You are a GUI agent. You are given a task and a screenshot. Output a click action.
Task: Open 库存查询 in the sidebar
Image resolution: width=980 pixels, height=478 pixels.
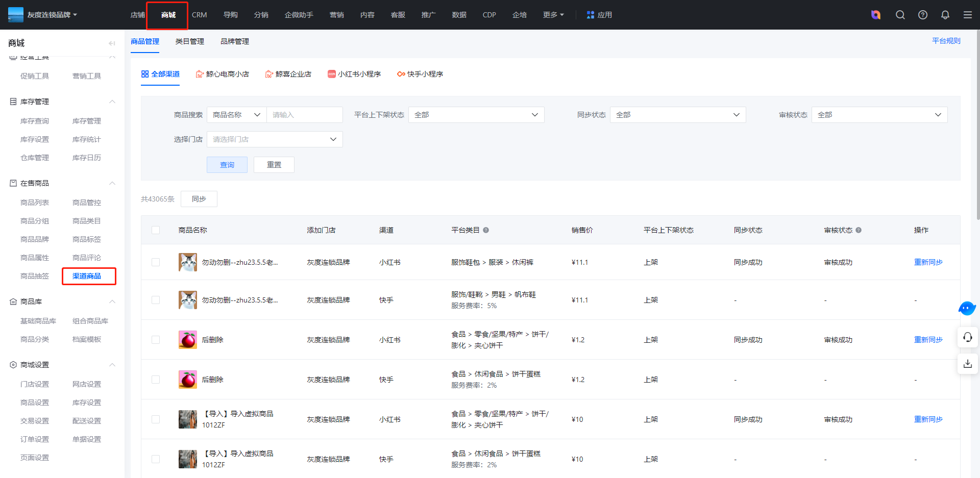pos(35,121)
